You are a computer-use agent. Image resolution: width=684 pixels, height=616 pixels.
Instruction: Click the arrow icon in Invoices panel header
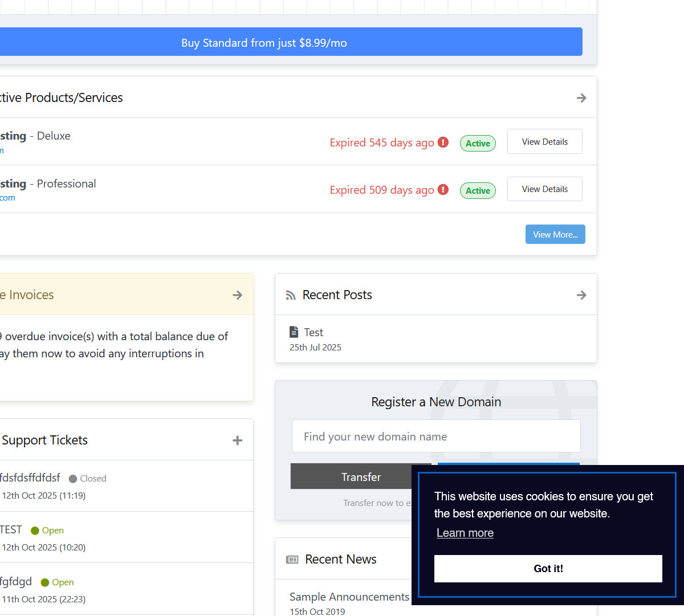238,295
